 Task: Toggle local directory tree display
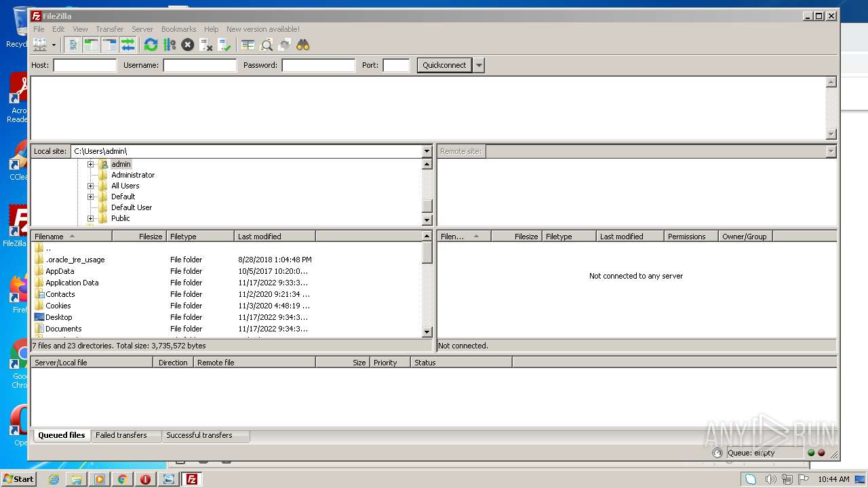91,45
